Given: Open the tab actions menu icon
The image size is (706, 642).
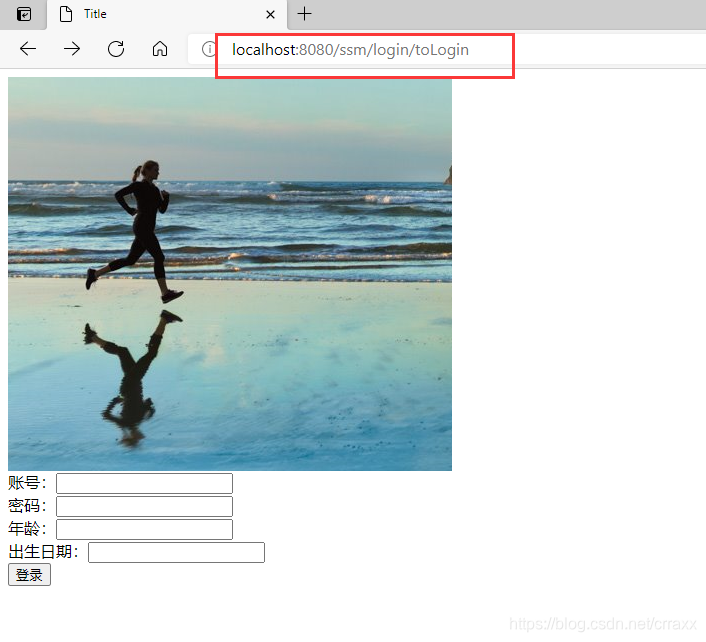Looking at the screenshot, I should [x=23, y=14].
